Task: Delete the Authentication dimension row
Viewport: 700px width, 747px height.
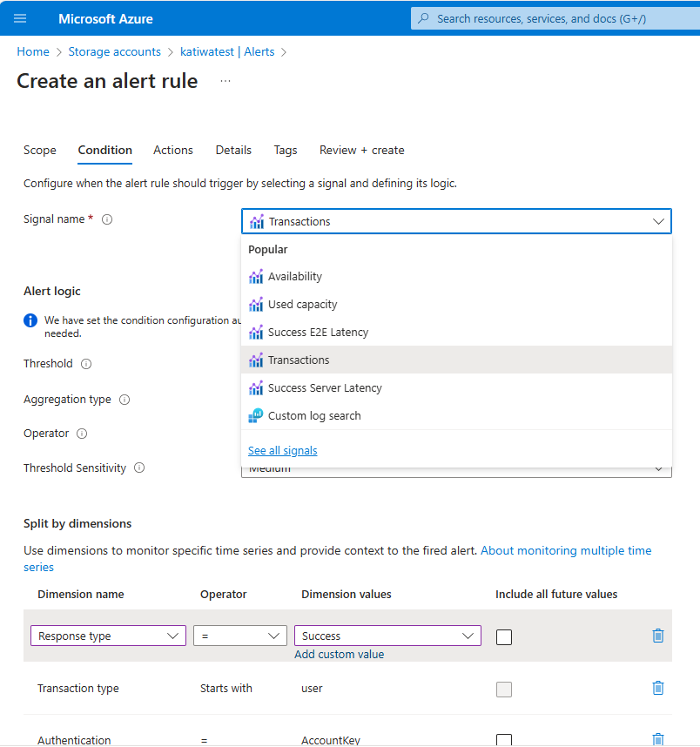Action: tap(658, 739)
